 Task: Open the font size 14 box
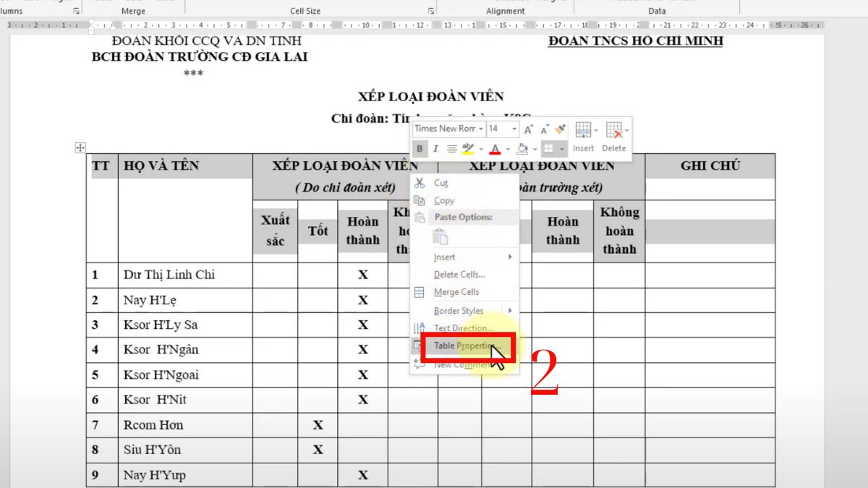pyautogui.click(x=503, y=129)
